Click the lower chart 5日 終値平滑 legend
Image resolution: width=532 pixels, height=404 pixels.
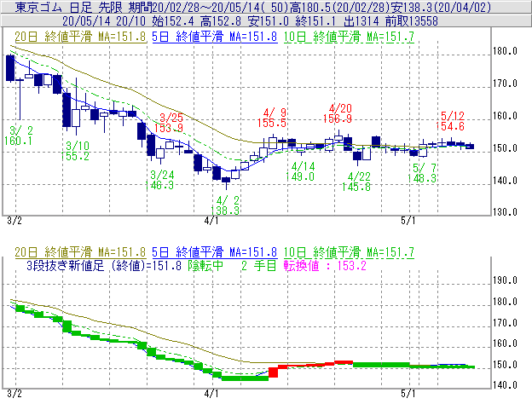[x=215, y=252]
